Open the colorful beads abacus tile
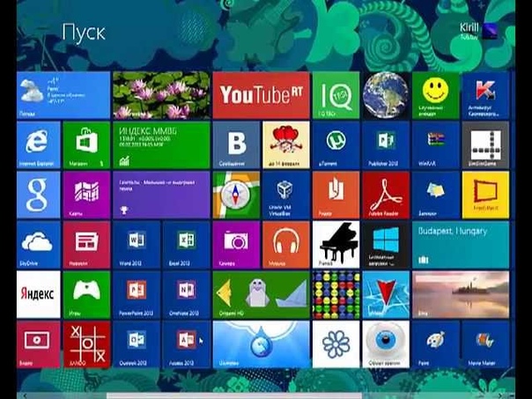This screenshot has height=399, width=532. [336, 294]
